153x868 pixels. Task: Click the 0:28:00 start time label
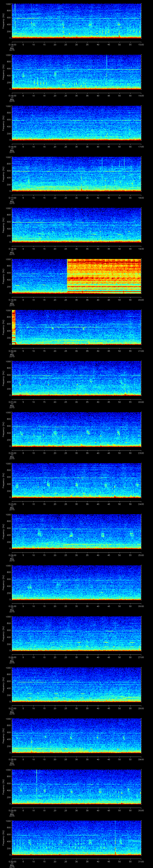pos(12,759)
